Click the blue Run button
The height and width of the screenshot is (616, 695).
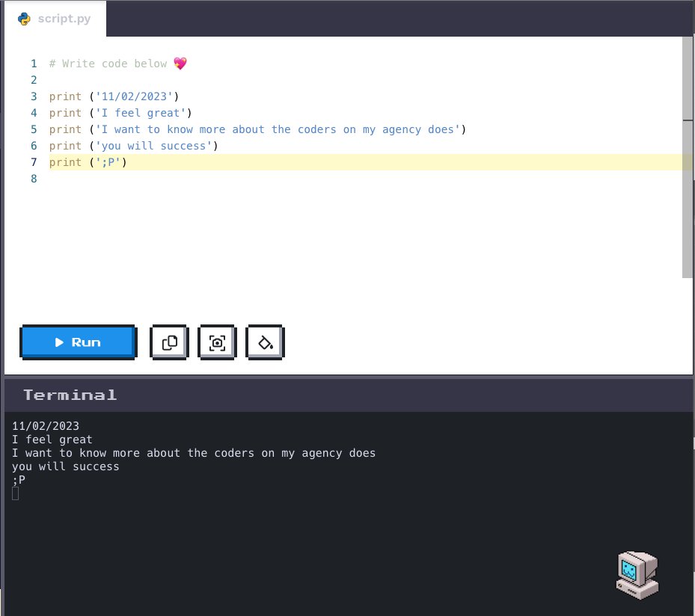pos(78,342)
